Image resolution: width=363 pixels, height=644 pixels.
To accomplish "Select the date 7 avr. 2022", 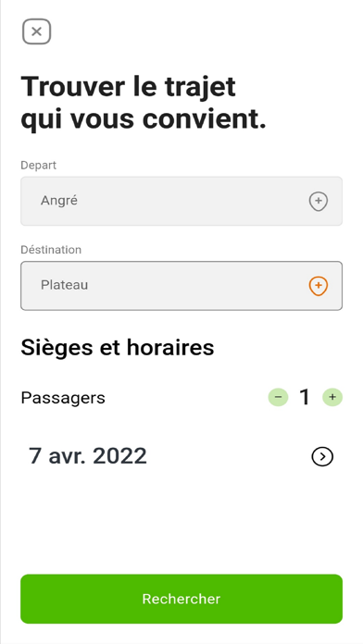I will click(x=88, y=456).
